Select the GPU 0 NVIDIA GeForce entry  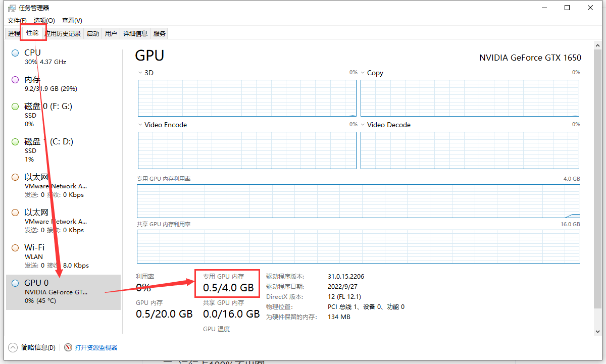pyautogui.click(x=63, y=292)
